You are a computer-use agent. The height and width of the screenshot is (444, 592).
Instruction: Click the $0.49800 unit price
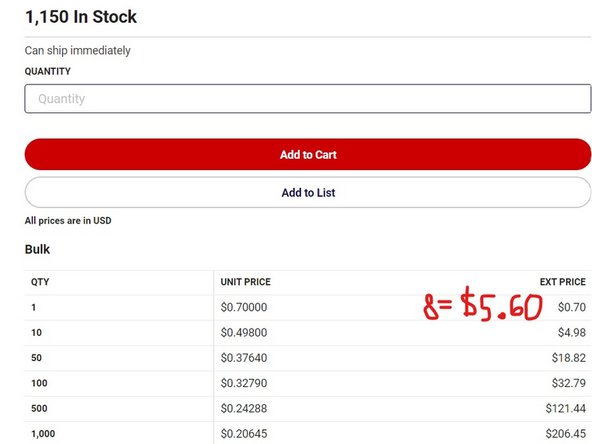[244, 333]
